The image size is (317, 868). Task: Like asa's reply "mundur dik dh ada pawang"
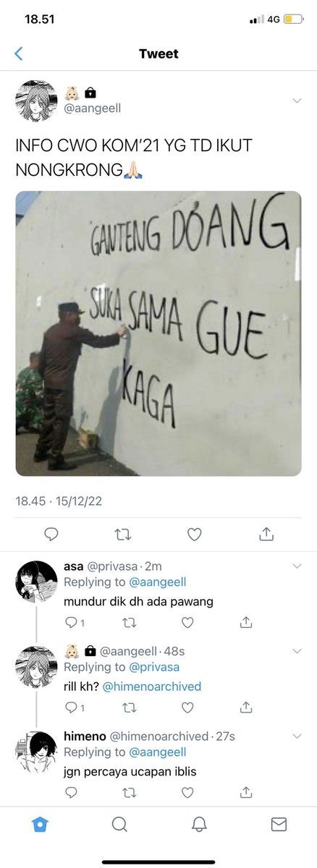click(x=187, y=622)
